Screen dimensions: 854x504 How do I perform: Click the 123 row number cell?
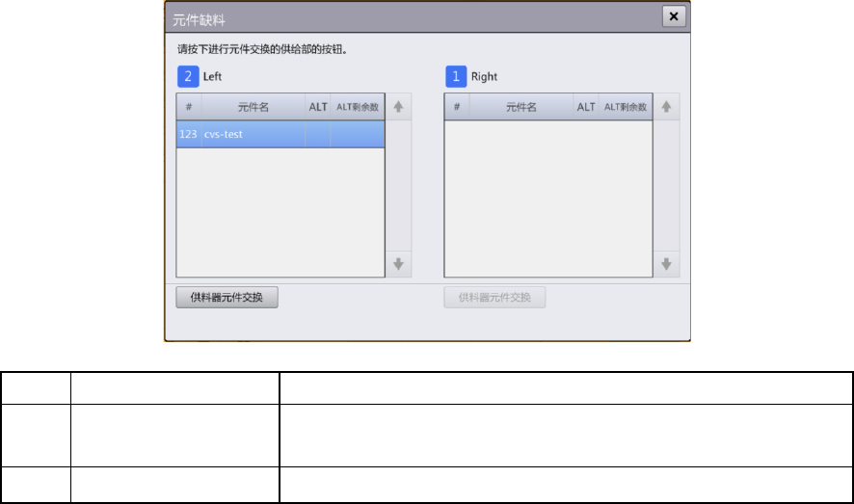[189, 134]
